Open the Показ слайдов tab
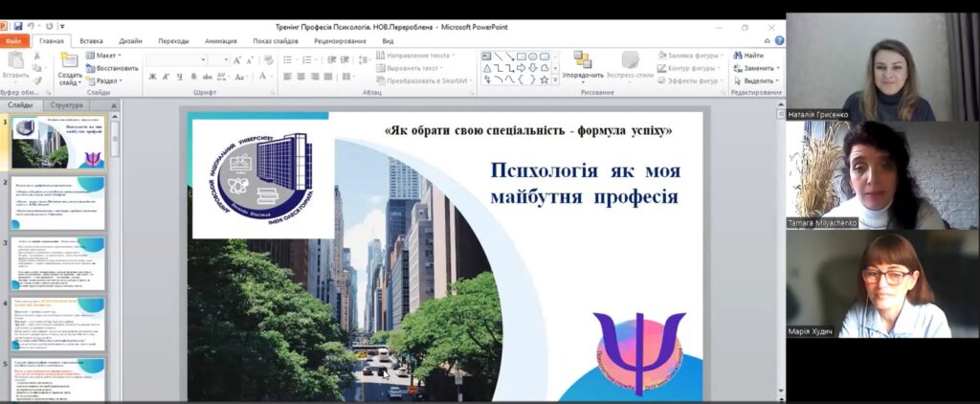Image resolution: width=980 pixels, height=404 pixels. 276,40
